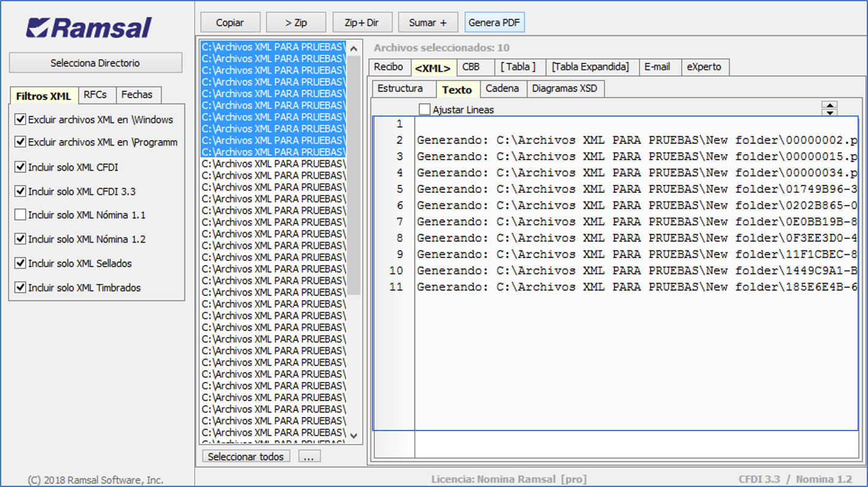Image resolution: width=868 pixels, height=487 pixels.
Task: Click line 8 Generando 0F3EE3D0 text
Action: [637, 238]
